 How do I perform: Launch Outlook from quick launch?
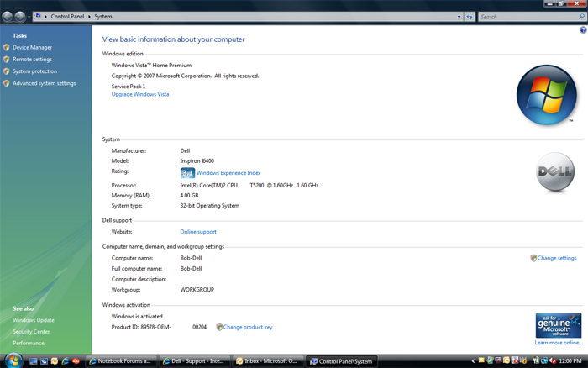[55, 361]
